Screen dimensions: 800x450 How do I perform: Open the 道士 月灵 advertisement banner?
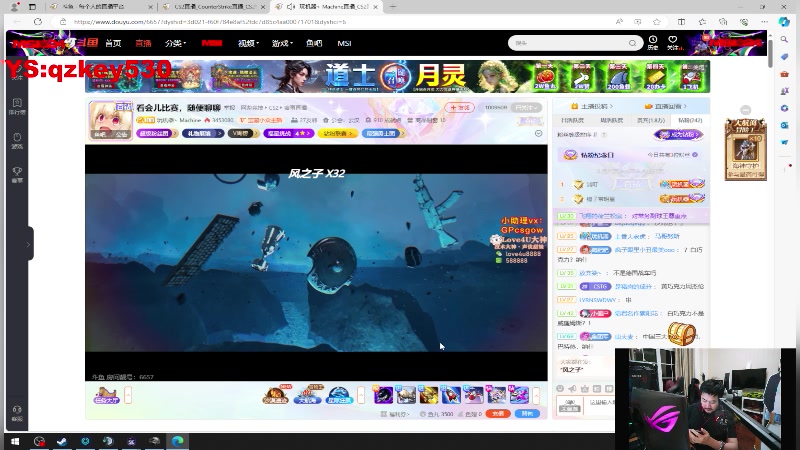[397, 77]
